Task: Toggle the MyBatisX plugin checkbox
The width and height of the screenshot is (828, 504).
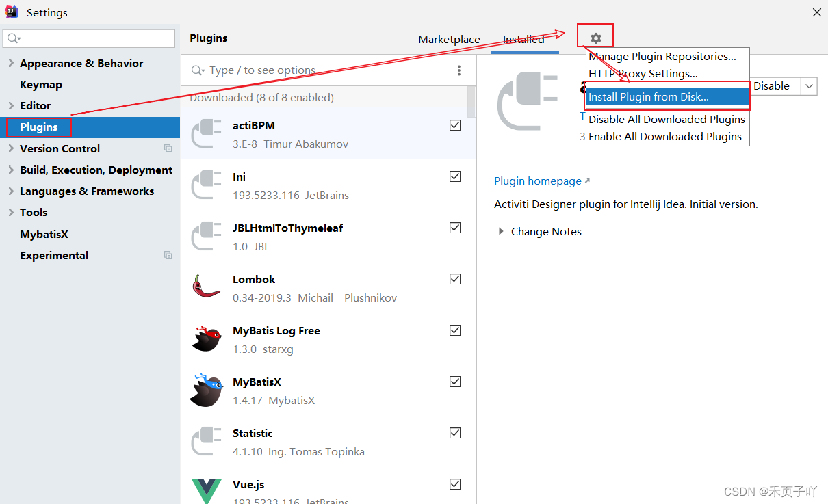Action: pyautogui.click(x=455, y=382)
